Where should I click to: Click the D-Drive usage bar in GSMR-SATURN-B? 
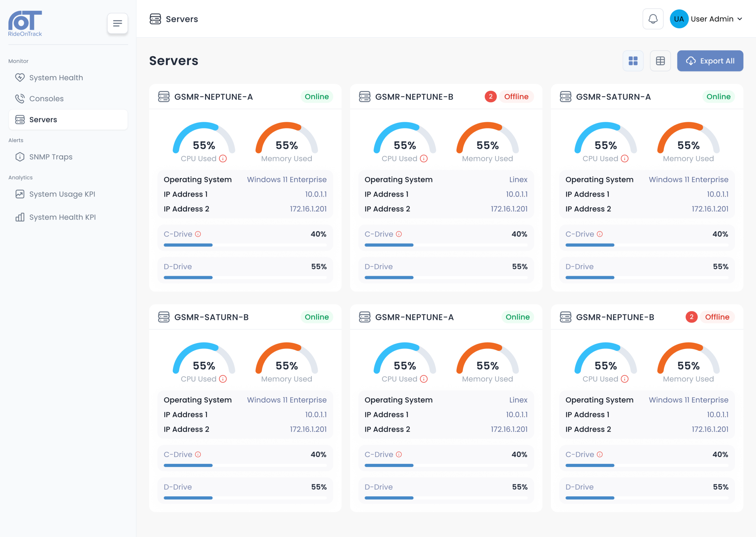(x=245, y=498)
